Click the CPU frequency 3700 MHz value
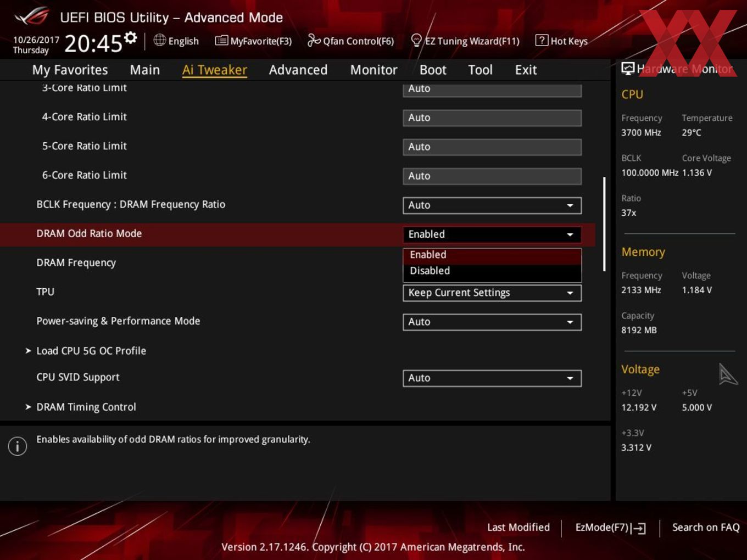Screen dimensions: 747x560 click(x=641, y=132)
